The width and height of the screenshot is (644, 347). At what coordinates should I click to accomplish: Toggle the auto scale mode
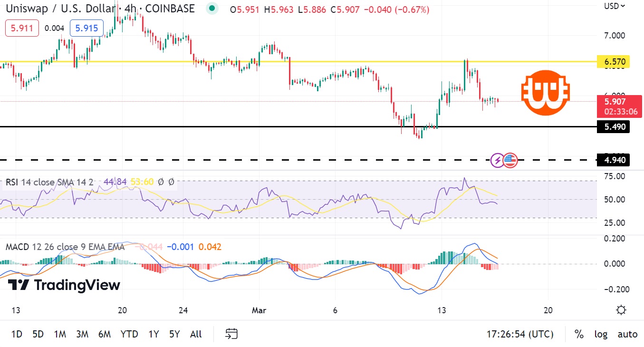coord(627,334)
